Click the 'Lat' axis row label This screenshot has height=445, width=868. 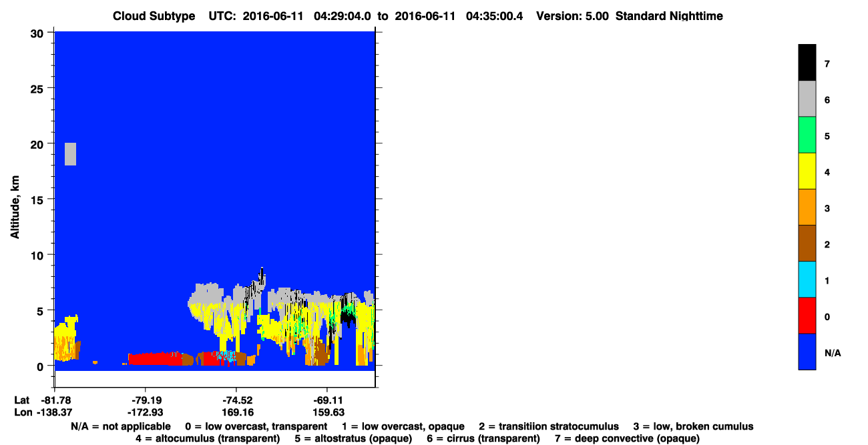pos(22,400)
